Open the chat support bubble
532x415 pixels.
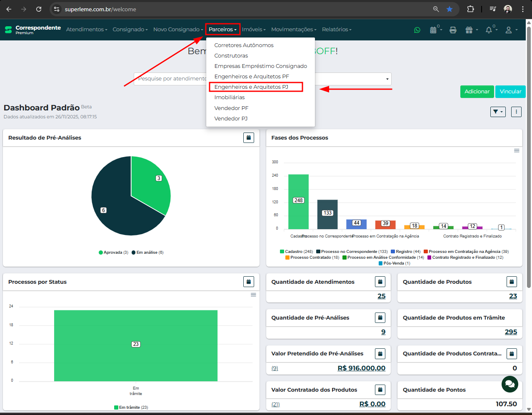point(510,383)
